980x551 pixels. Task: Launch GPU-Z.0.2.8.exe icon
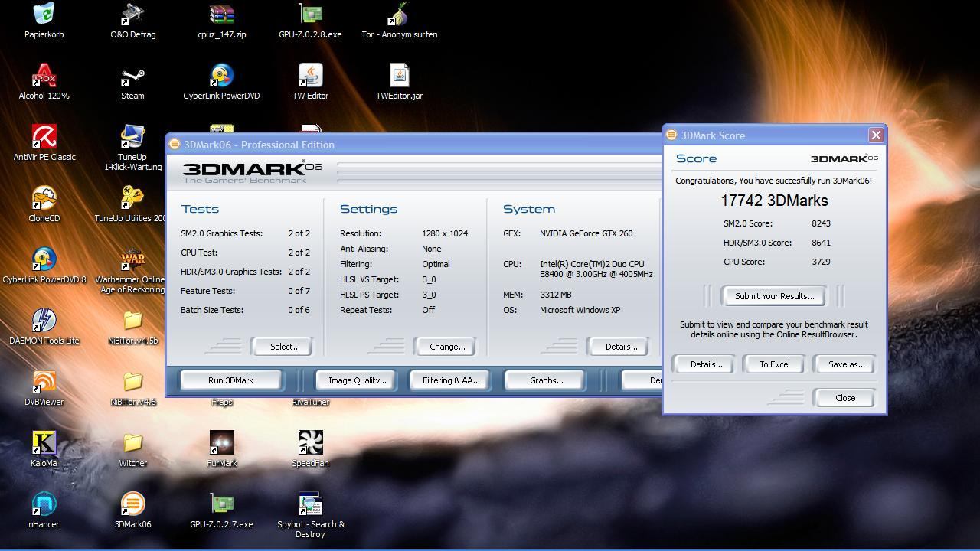(x=310, y=15)
